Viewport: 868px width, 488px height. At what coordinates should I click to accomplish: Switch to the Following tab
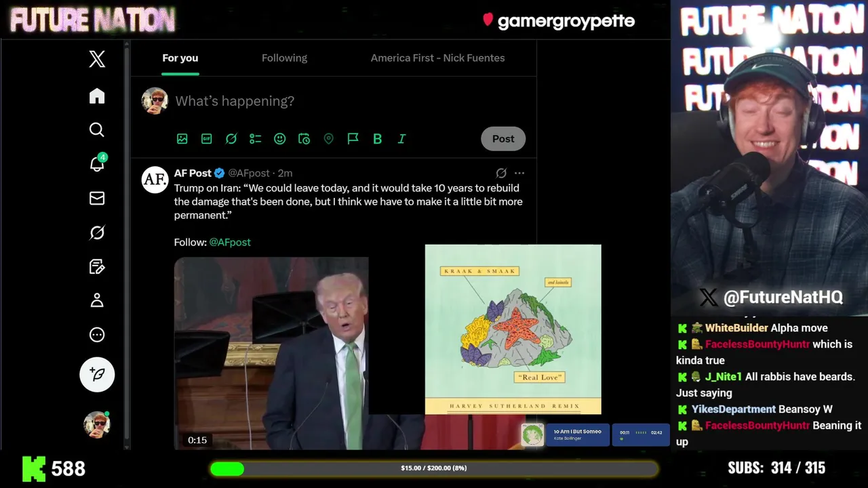pyautogui.click(x=284, y=58)
